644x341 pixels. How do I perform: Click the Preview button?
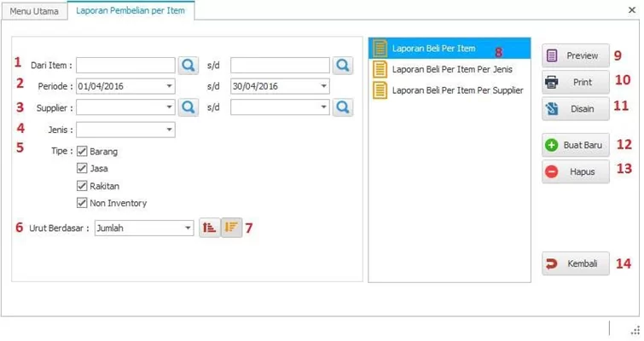pos(576,55)
